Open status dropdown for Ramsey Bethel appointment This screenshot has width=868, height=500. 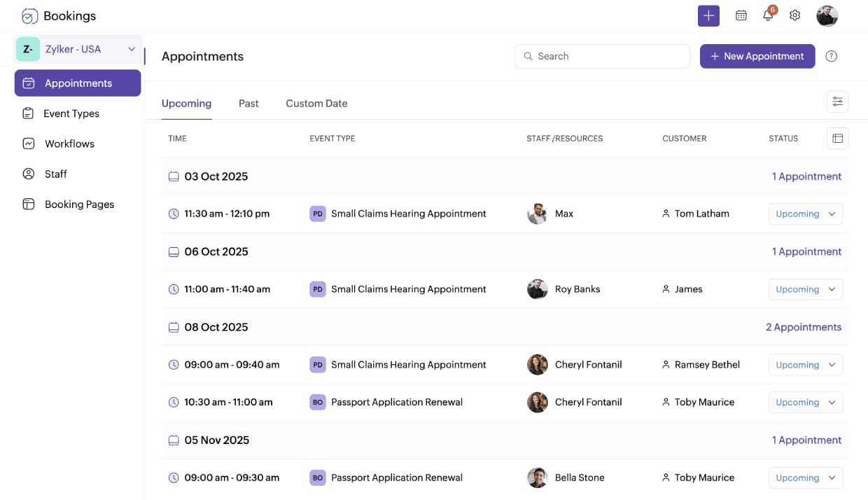click(805, 365)
